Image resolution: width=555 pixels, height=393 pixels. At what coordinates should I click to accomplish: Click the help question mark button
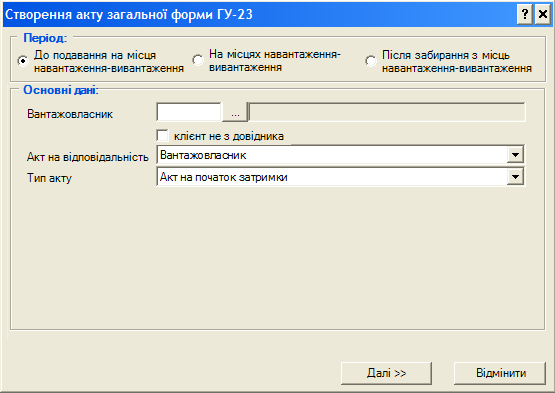[x=525, y=15]
